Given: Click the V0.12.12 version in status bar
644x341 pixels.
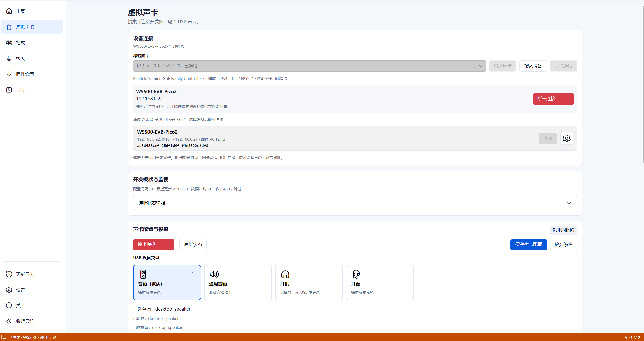Looking at the screenshot, I should pos(632,337).
